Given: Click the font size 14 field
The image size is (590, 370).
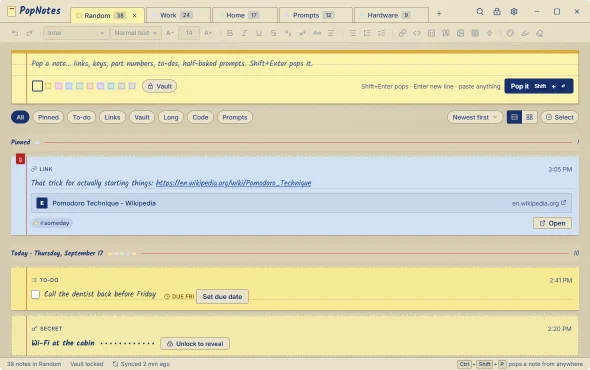Looking at the screenshot, I should pyautogui.click(x=189, y=33).
